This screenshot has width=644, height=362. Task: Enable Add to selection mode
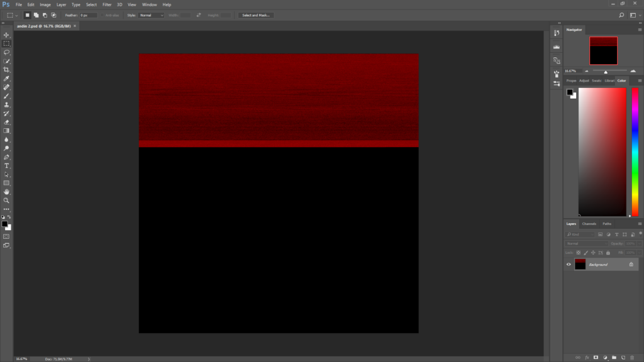pos(36,15)
